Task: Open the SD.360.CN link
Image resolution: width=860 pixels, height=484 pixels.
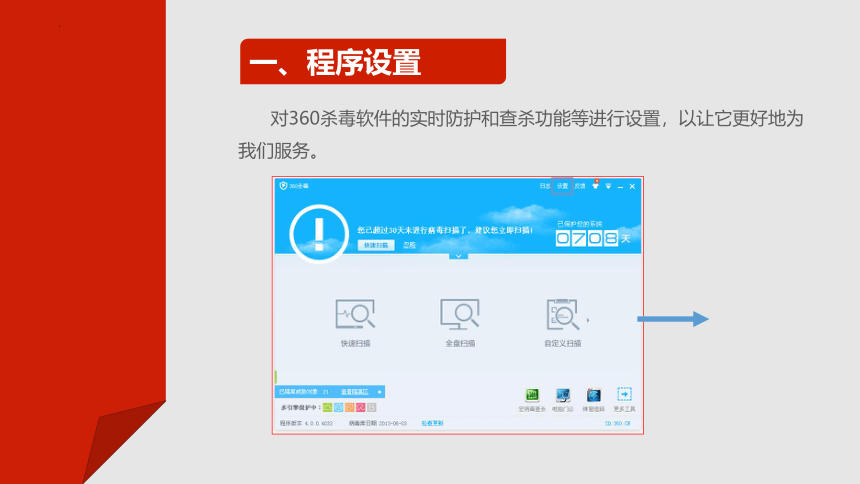Action: [618, 423]
